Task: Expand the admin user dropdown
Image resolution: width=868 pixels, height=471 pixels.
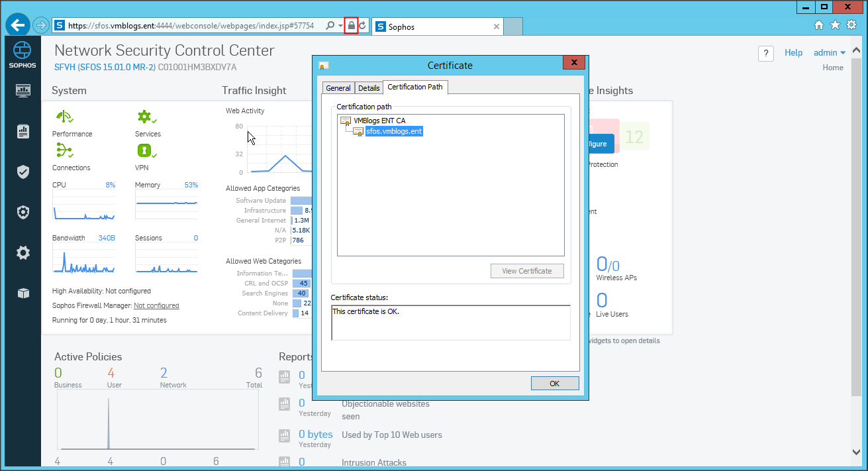Action: (x=830, y=53)
